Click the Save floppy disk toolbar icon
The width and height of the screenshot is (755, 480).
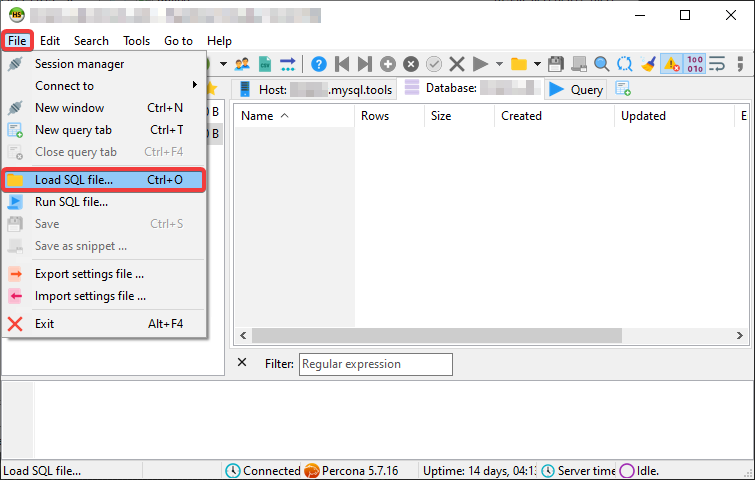[556, 64]
